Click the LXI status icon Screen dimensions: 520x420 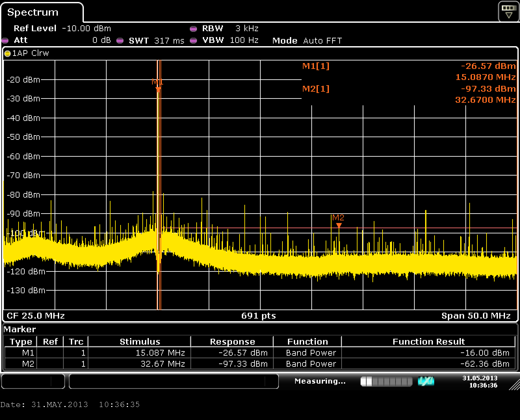point(426,381)
